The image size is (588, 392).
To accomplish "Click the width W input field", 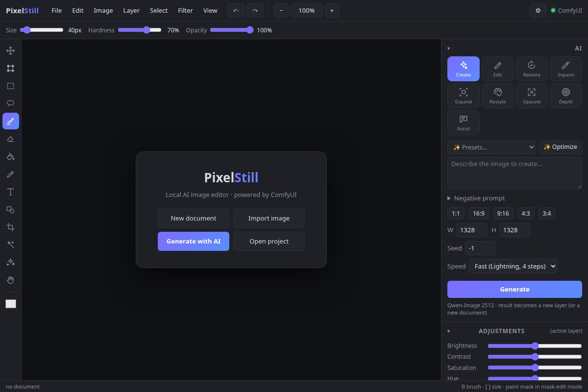I will coord(472,230).
